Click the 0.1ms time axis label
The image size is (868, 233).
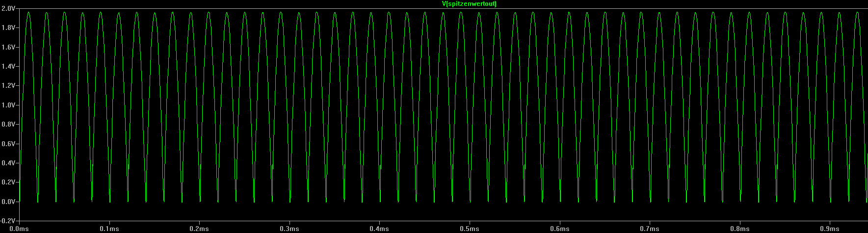click(x=109, y=229)
